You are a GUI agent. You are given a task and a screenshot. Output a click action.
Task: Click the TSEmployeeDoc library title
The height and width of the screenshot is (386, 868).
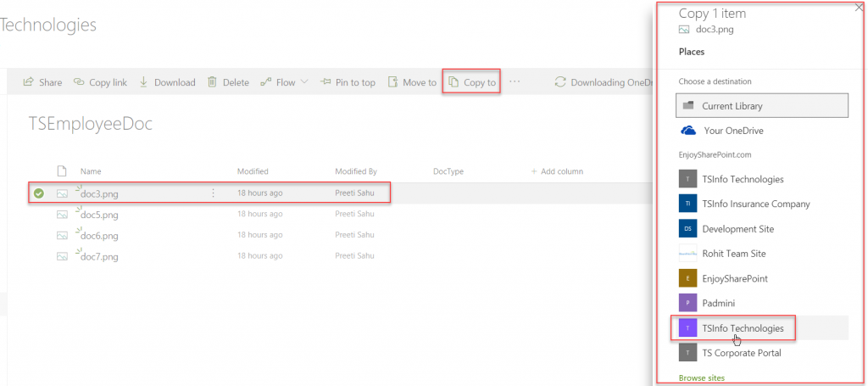point(90,125)
